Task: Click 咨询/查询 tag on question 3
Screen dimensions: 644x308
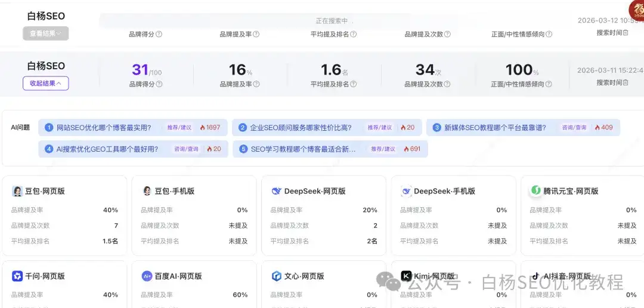Action: point(574,128)
